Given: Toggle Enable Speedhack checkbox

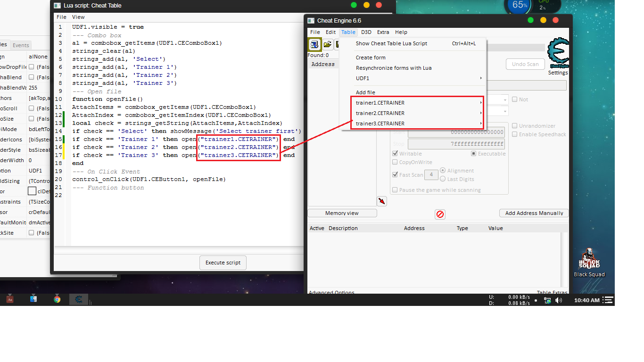Looking at the screenshot, I should click(515, 134).
